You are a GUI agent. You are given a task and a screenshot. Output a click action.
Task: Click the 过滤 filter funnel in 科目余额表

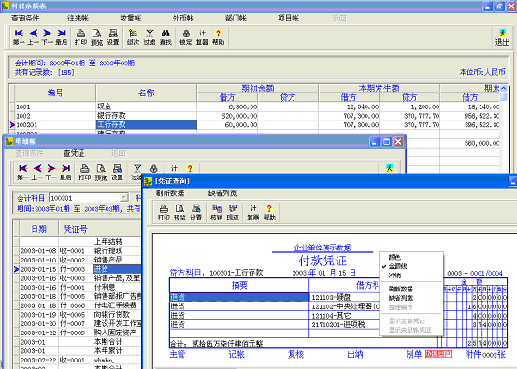(149, 37)
